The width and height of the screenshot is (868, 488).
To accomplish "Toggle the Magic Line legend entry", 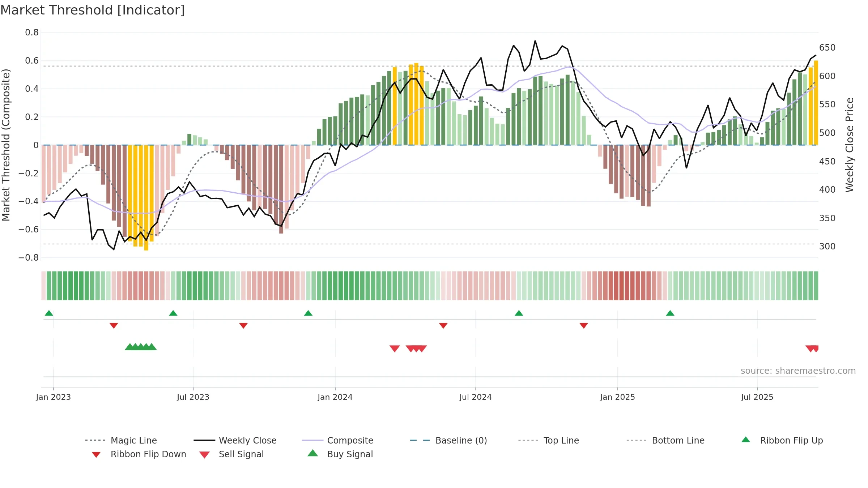I will [x=121, y=440].
